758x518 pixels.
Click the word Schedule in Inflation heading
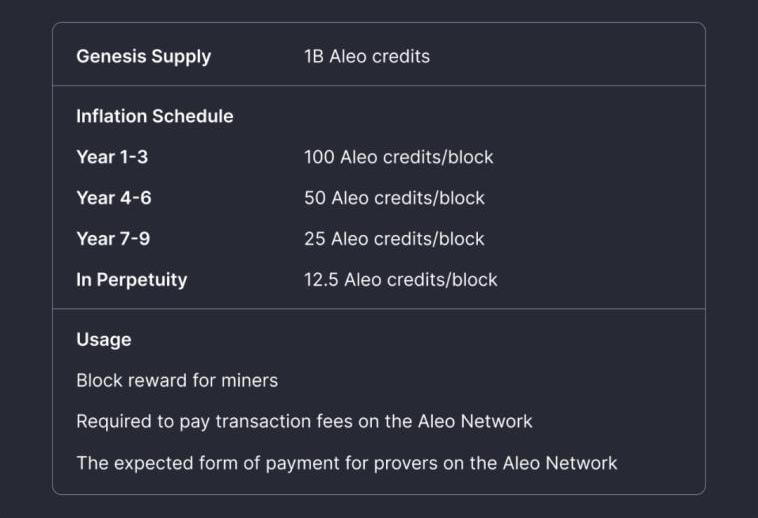tap(193, 116)
